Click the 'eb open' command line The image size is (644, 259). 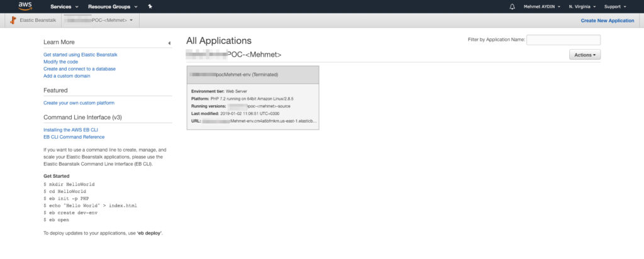56,219
